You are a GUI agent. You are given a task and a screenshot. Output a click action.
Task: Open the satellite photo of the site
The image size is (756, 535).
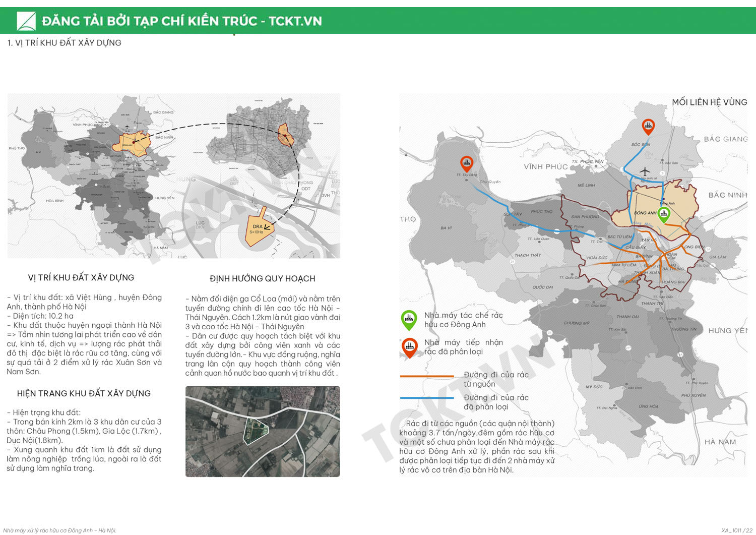click(263, 432)
